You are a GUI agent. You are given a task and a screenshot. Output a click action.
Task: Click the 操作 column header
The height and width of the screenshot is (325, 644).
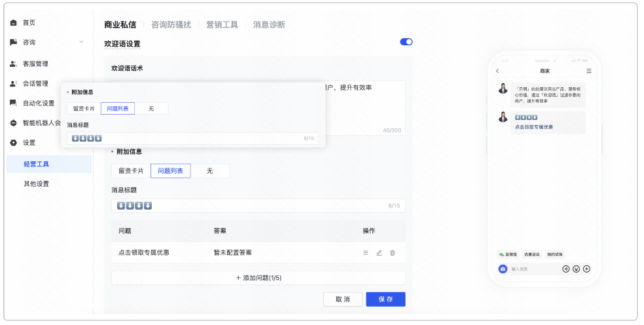[369, 231]
